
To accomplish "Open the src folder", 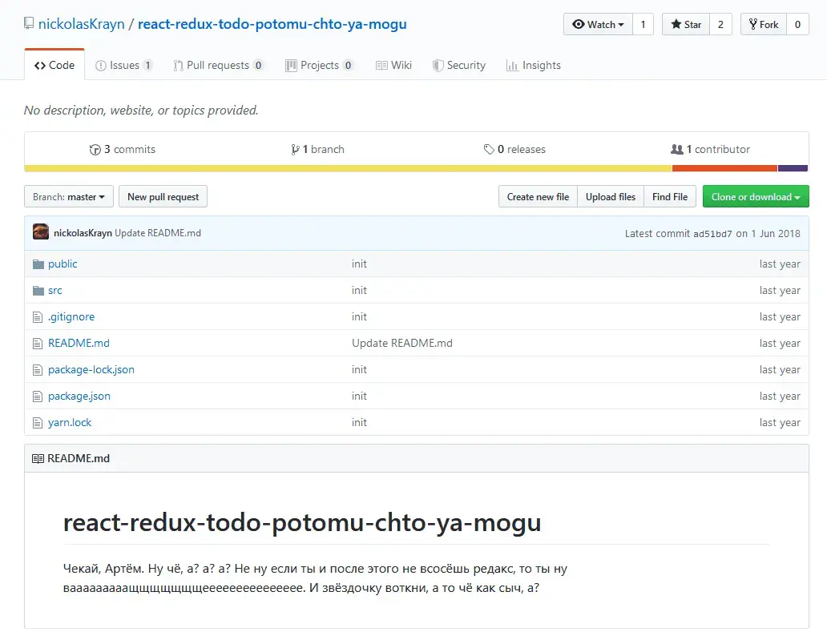I will tap(54, 291).
